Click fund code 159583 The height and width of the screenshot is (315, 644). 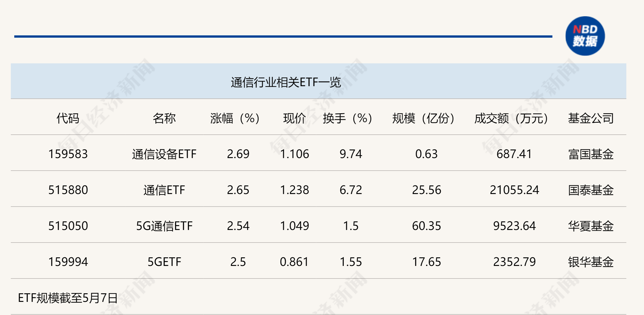click(68, 154)
